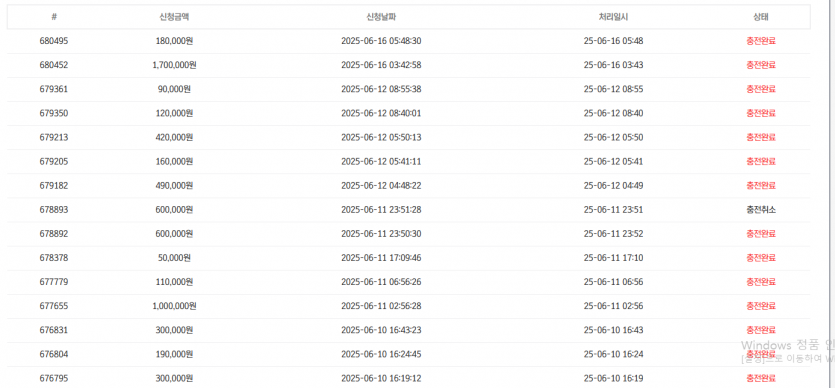
Task: Click date 2025-06-12 08:40:01
Action: point(381,113)
